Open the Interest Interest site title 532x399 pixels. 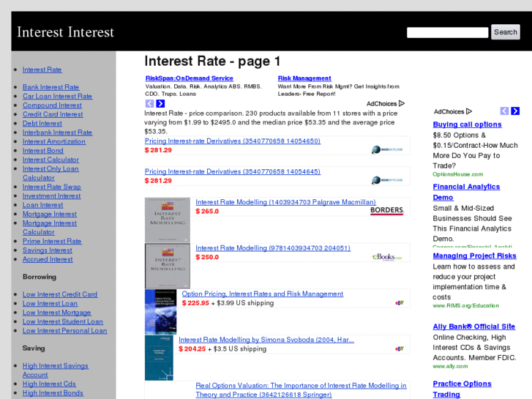coord(65,32)
